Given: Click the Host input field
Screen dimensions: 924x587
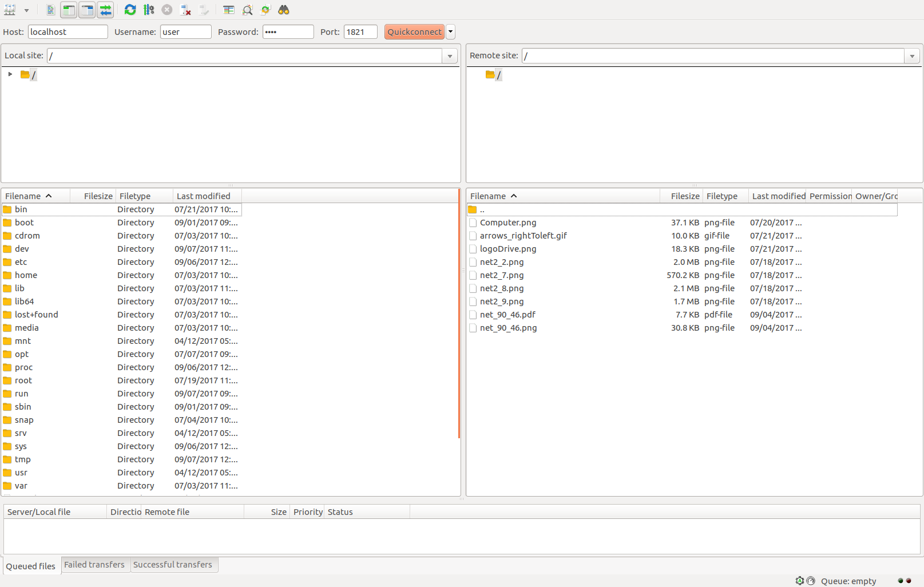Looking at the screenshot, I should (x=68, y=31).
